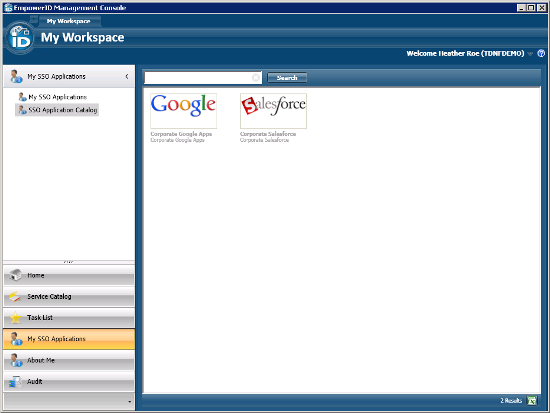Open the navigation pane options dropdown arrow
This screenshot has height=413, width=550.
click(x=129, y=402)
